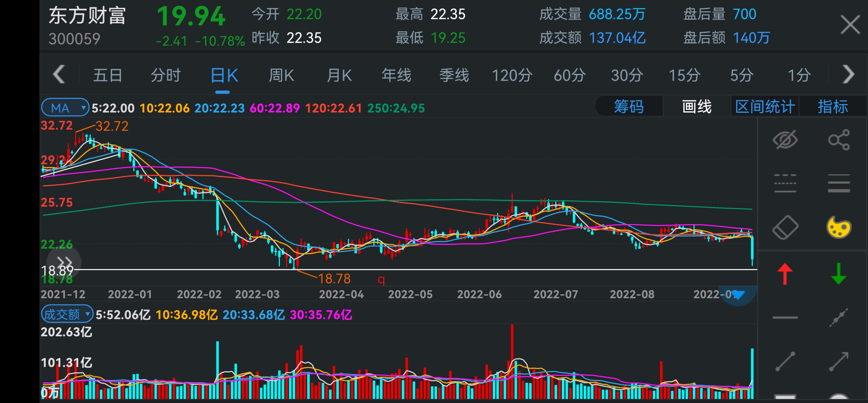Tap the 盘后额 140万 value
The image size is (868, 403).
point(751,38)
